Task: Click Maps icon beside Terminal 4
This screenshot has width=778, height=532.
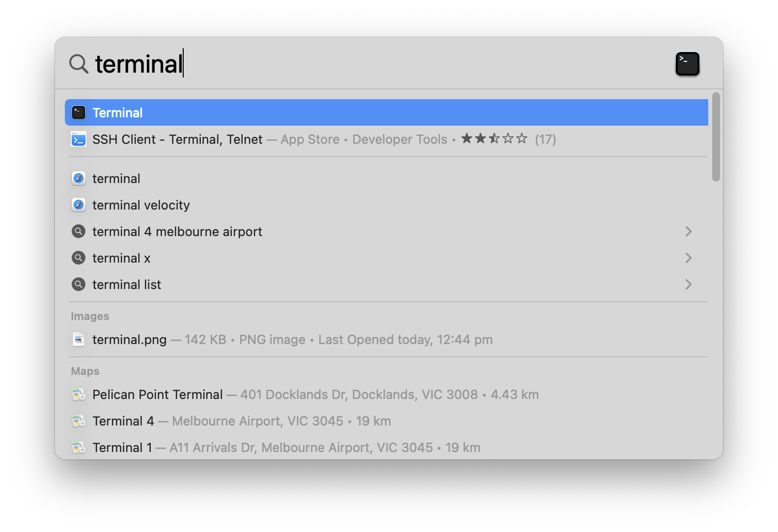Action: point(79,421)
